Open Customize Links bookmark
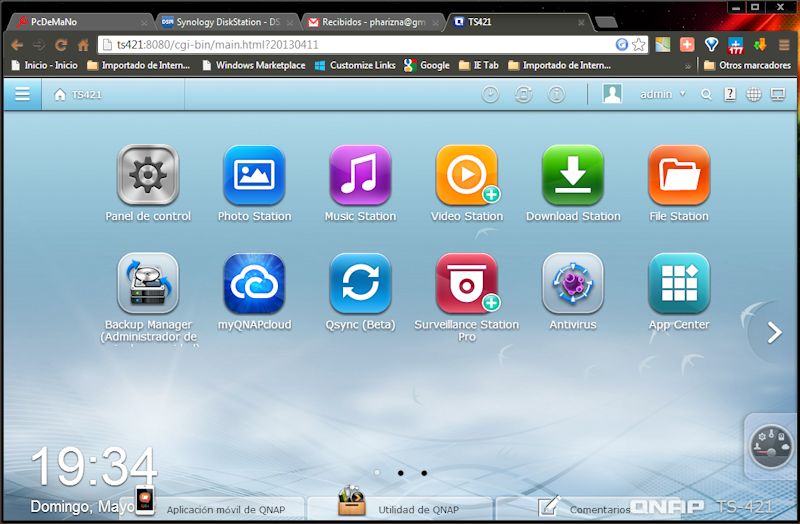Viewport: 800px width, 524px height. click(355, 65)
